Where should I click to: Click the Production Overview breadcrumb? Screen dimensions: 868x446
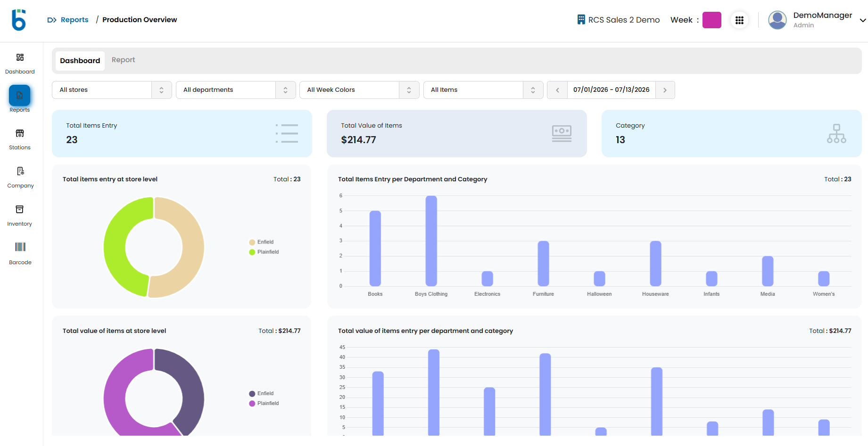(140, 20)
